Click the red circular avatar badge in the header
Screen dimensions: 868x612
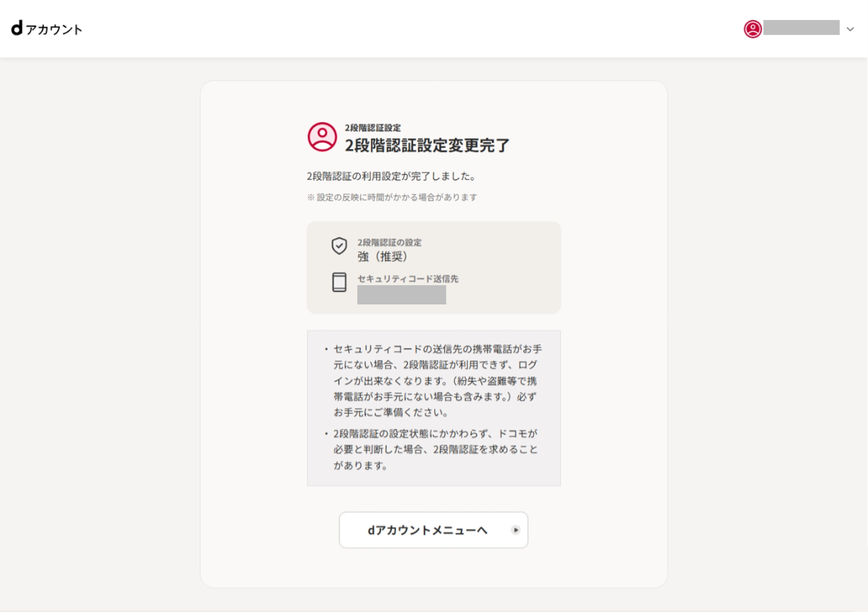click(x=753, y=29)
